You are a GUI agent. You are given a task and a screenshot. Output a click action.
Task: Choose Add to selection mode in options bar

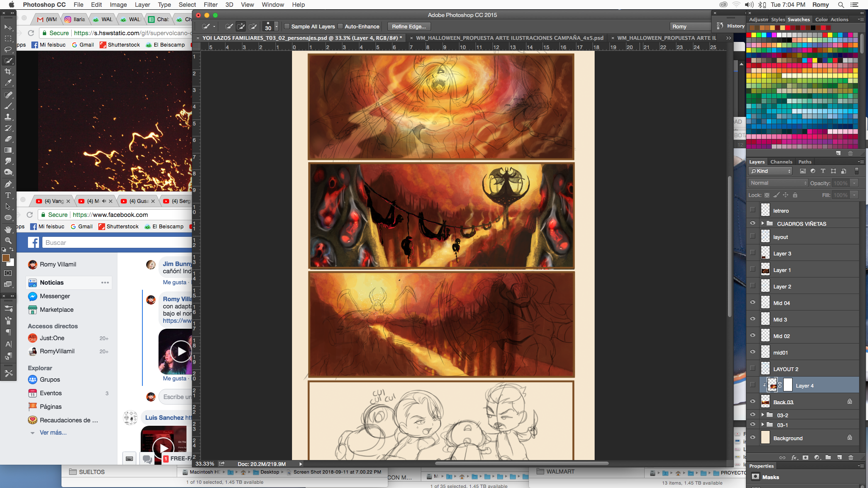coord(241,26)
